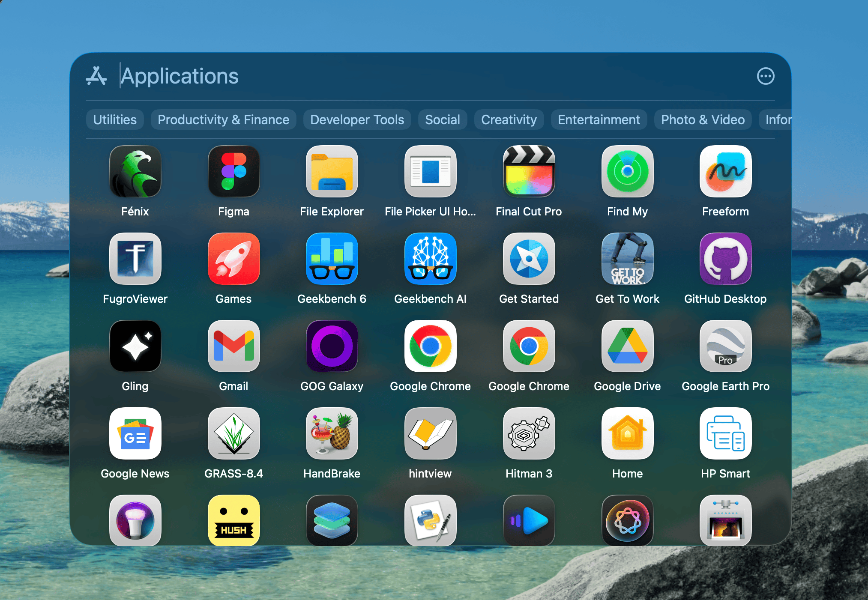Launch Final Cut Pro
The image size is (868, 600).
529,172
